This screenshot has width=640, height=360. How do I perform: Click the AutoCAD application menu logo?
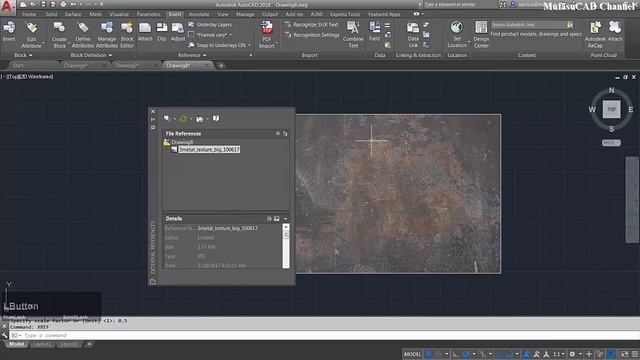[7, 7]
